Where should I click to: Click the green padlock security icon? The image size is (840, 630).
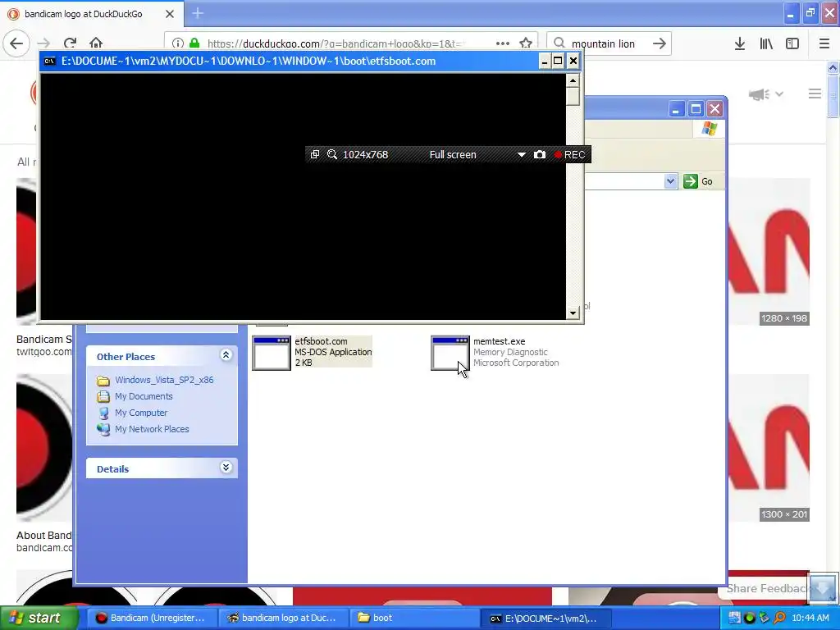pyautogui.click(x=194, y=43)
